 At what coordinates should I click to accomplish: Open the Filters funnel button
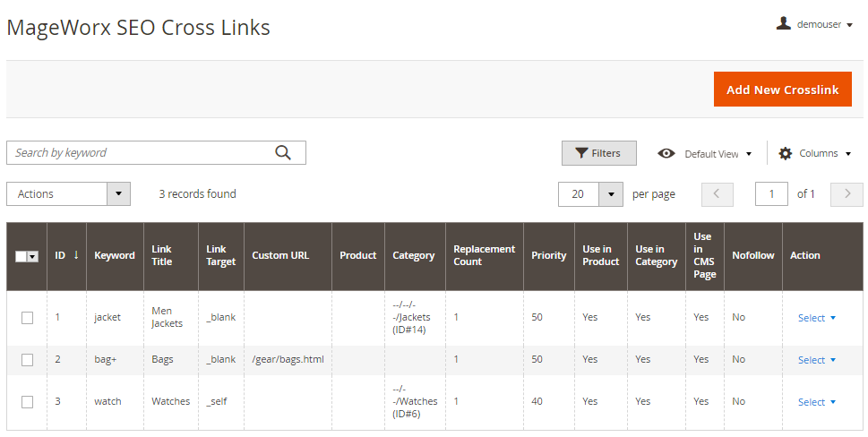click(x=598, y=153)
